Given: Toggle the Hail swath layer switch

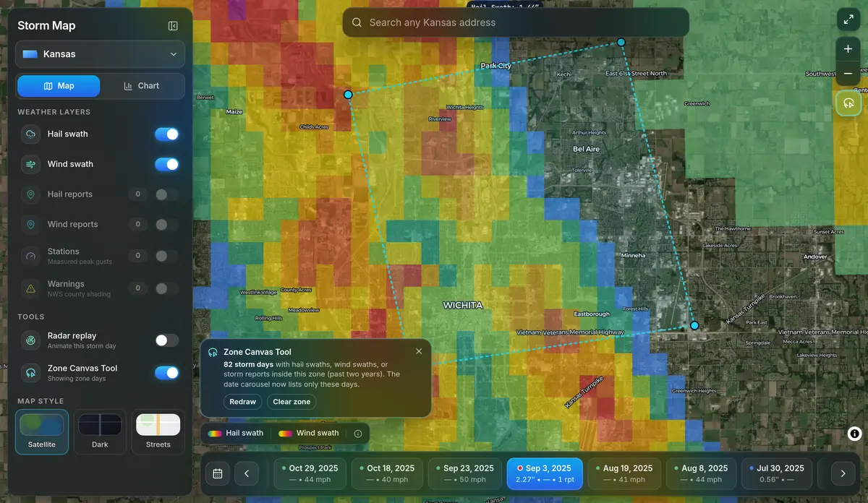Looking at the screenshot, I should pos(166,134).
